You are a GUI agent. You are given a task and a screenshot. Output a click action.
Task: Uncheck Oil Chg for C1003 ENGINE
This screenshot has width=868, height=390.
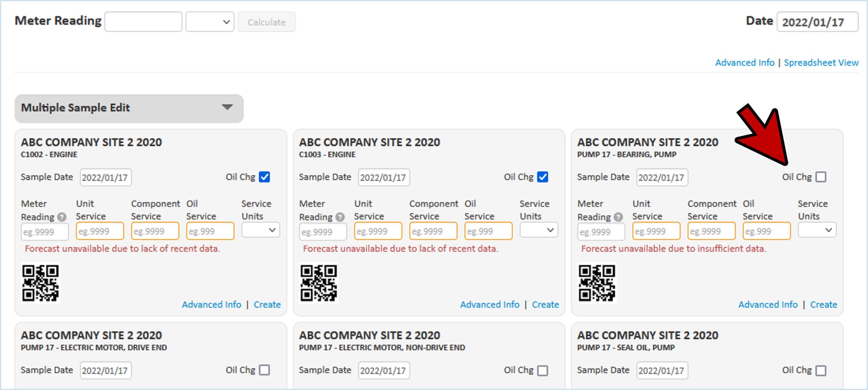click(x=542, y=177)
